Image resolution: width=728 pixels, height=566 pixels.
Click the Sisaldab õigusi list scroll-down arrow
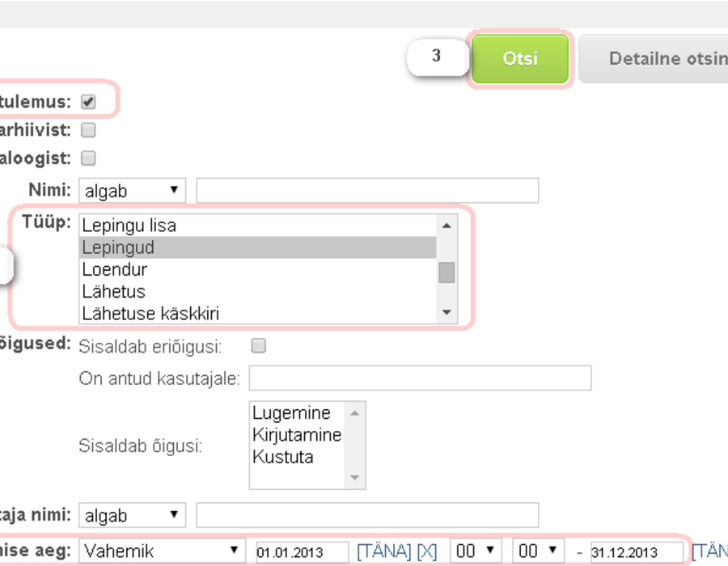click(355, 477)
